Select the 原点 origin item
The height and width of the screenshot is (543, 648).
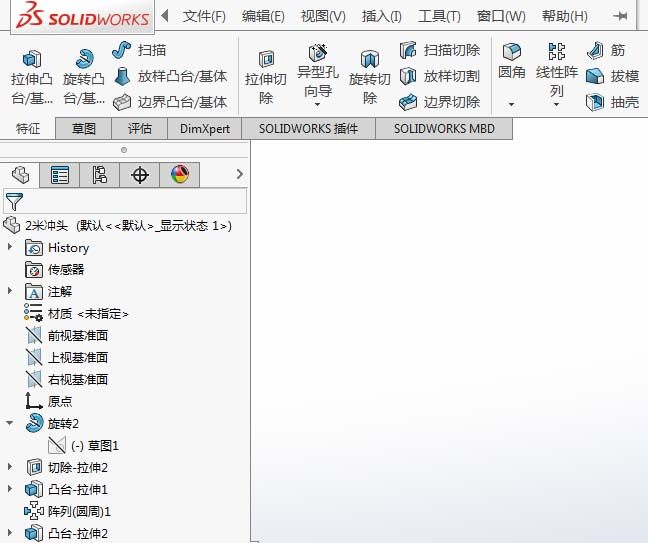click(49, 401)
